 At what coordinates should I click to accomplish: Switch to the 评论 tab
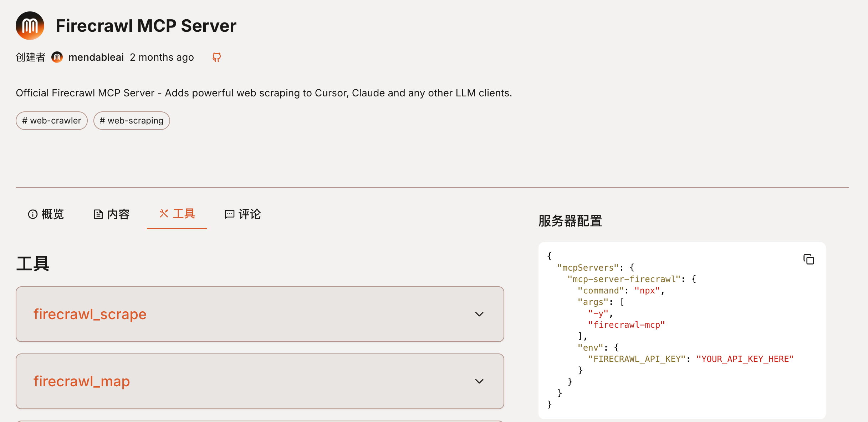(249, 214)
